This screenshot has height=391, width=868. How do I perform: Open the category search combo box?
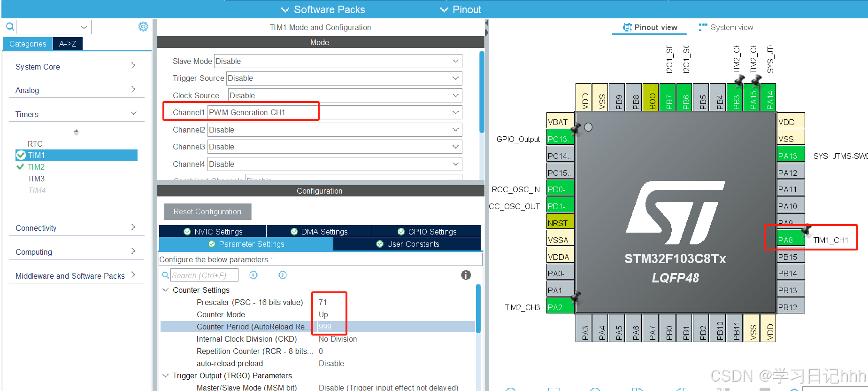[x=54, y=27]
